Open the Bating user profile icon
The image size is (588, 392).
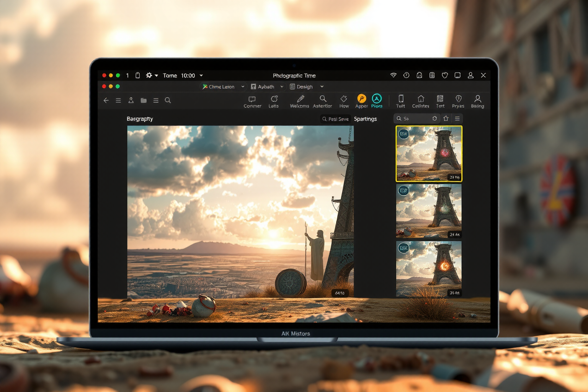point(477,101)
